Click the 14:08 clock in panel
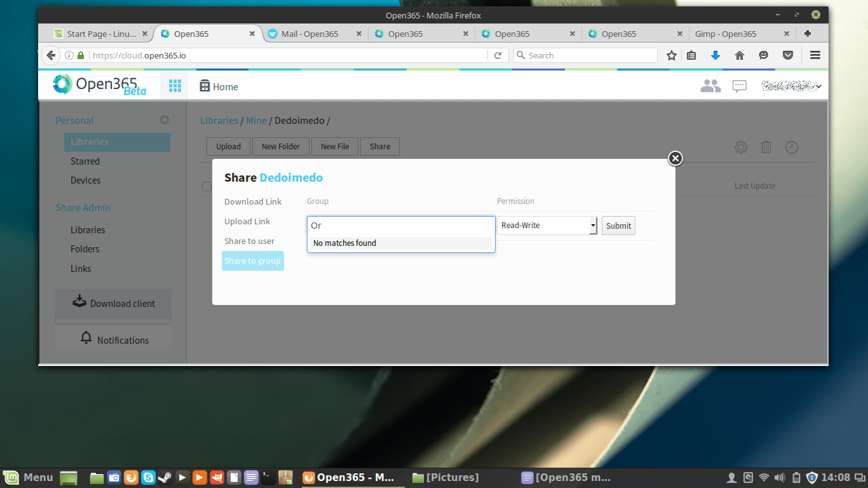Screen dimensions: 868x488 836,477
